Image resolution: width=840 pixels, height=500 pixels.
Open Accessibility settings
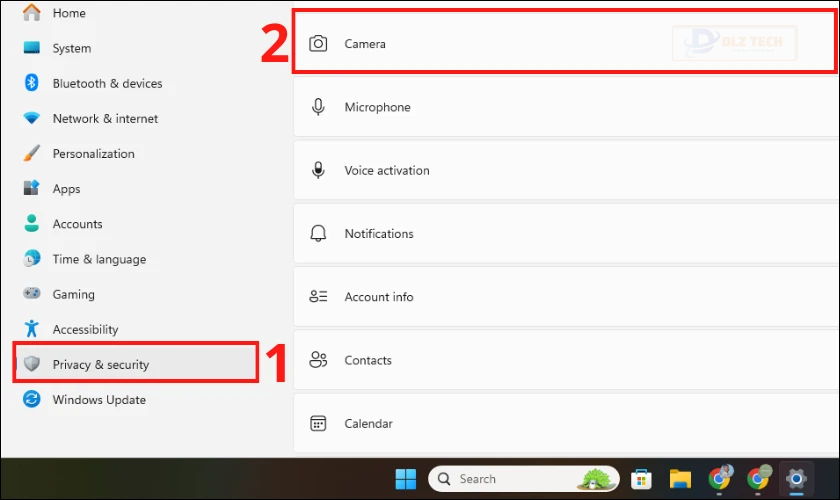point(85,330)
